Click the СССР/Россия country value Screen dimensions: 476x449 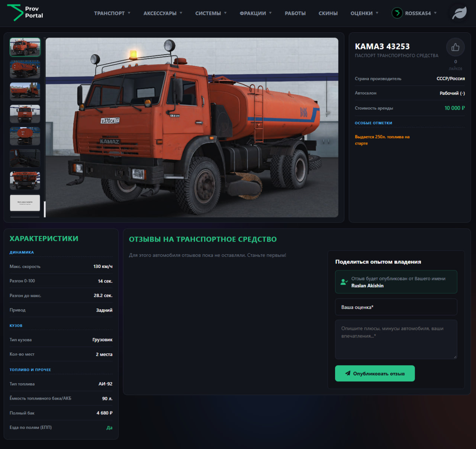click(x=451, y=78)
